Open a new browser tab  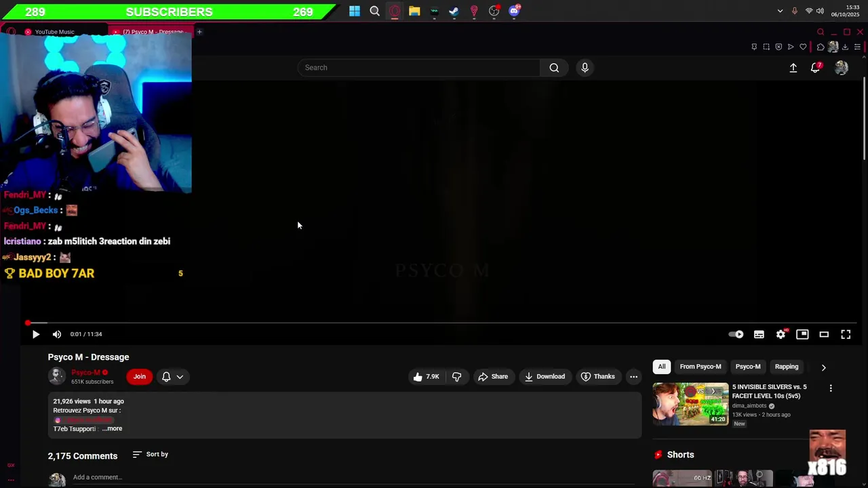(x=199, y=32)
